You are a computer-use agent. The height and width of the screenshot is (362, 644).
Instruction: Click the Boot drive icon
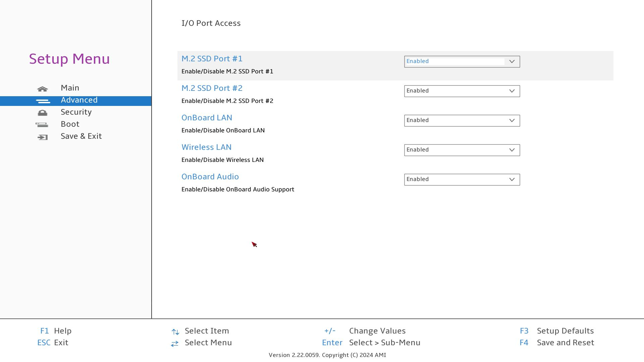click(x=42, y=125)
